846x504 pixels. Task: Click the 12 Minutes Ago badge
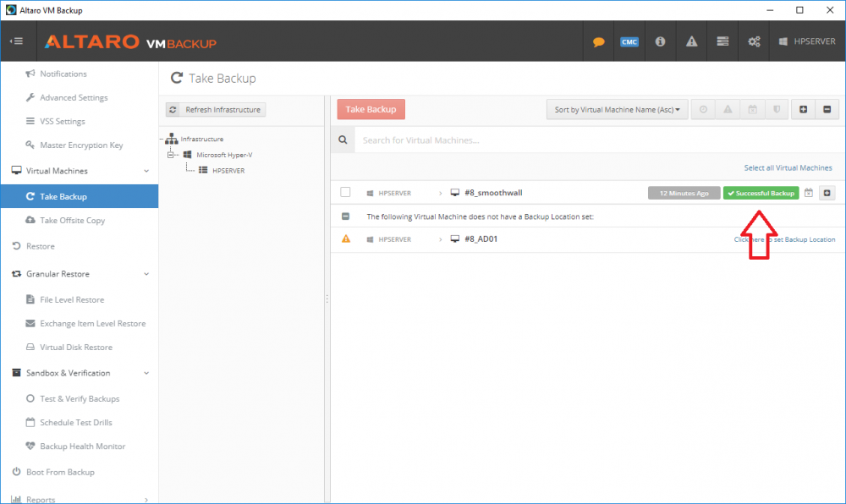tap(684, 193)
